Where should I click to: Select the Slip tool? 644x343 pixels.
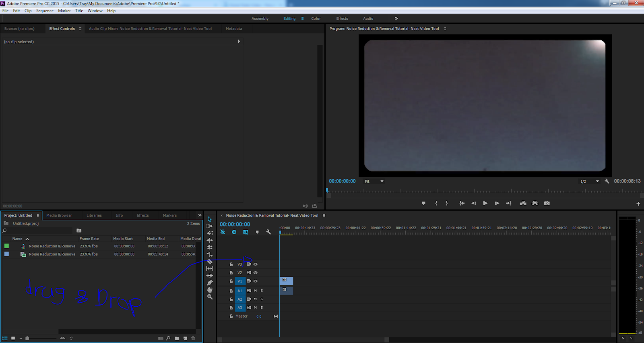pos(210,268)
